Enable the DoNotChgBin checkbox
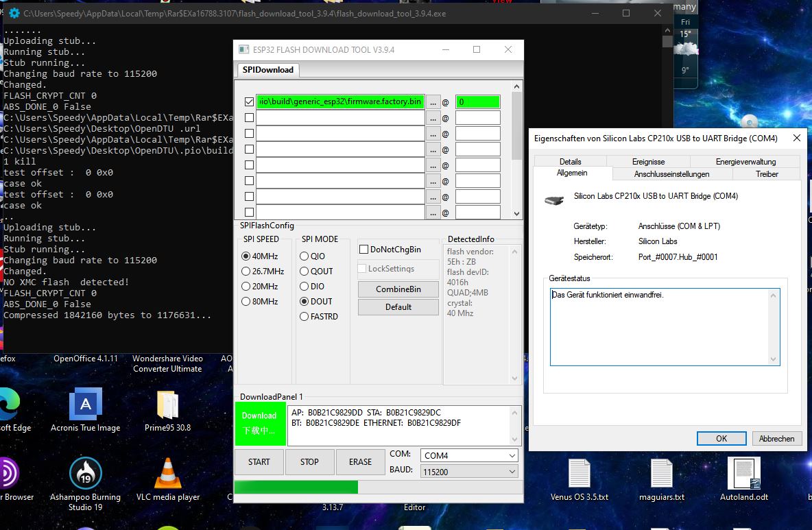Viewport: 812px width, 530px height. pos(365,250)
